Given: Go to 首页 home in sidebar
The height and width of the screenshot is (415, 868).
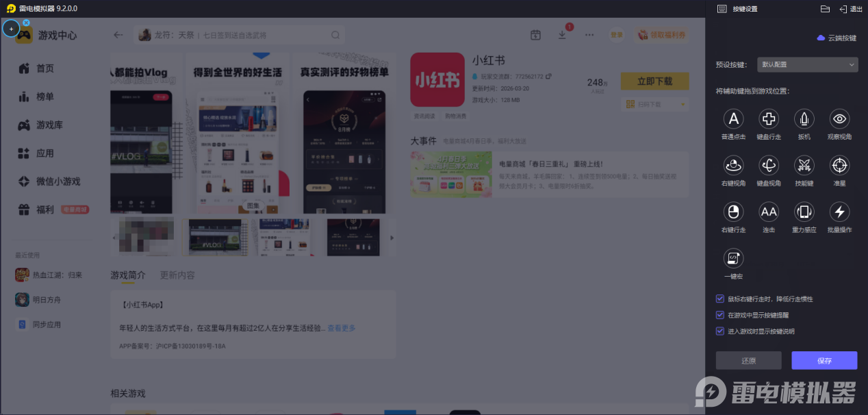Looking at the screenshot, I should click(x=36, y=68).
